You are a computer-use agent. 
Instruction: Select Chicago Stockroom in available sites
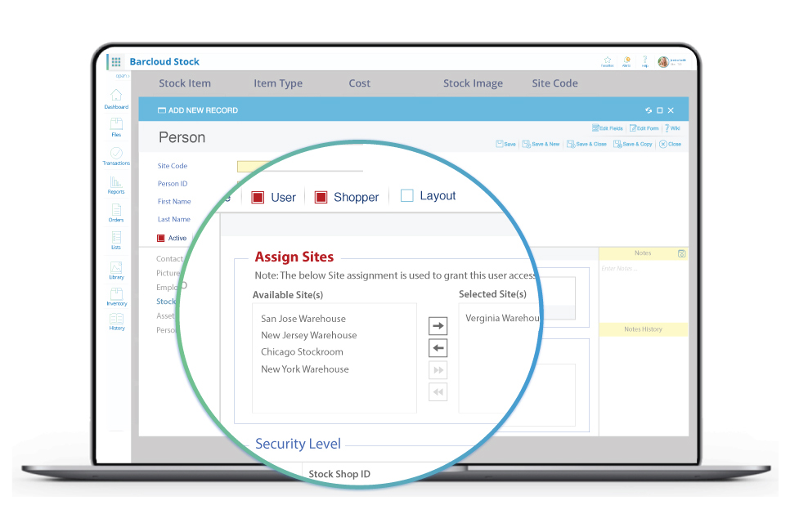[x=302, y=351]
